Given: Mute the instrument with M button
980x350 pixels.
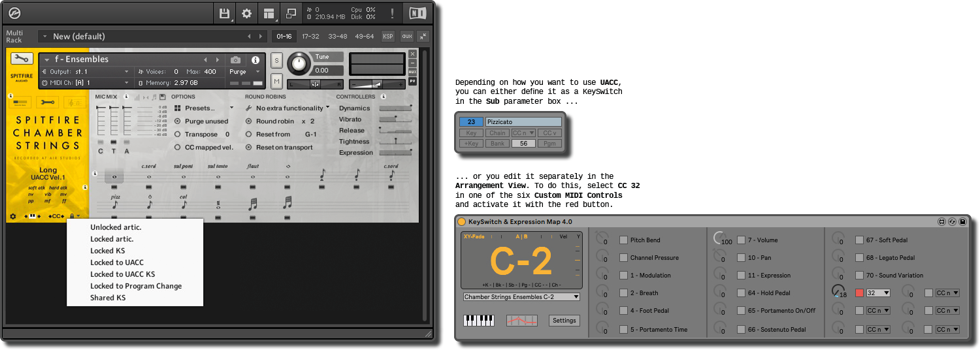Looking at the screenshot, I should pyautogui.click(x=276, y=81).
